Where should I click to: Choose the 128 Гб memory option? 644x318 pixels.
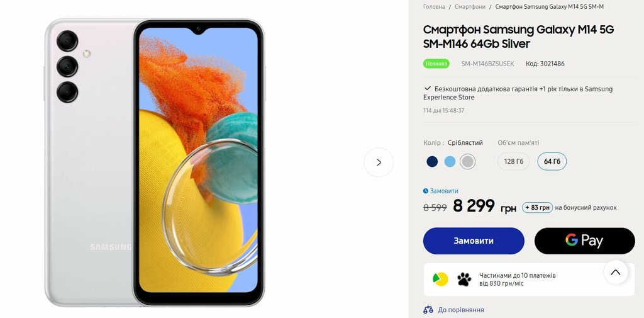point(513,161)
